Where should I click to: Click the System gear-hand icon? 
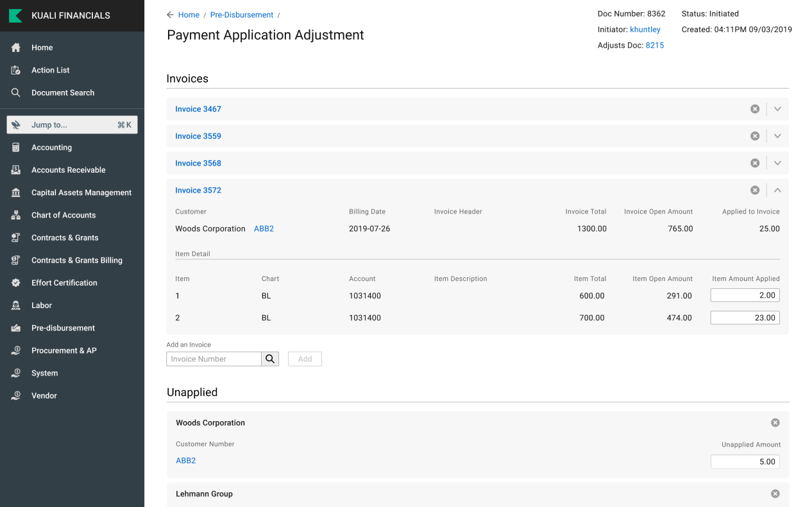pyautogui.click(x=16, y=373)
